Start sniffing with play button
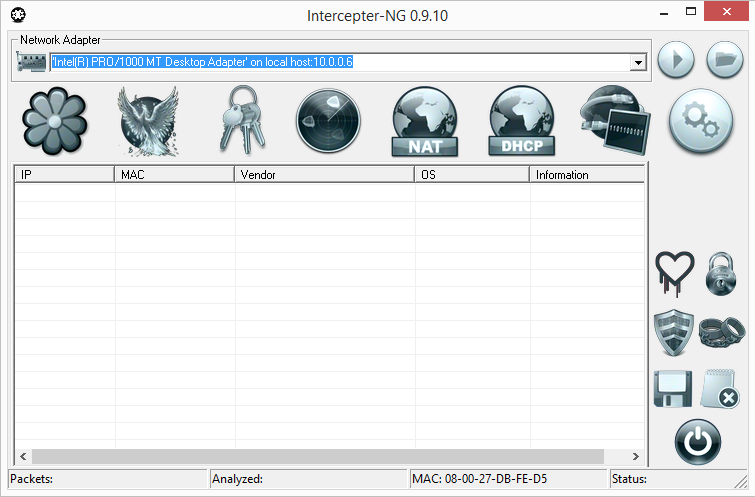This screenshot has width=755, height=497. click(x=676, y=60)
